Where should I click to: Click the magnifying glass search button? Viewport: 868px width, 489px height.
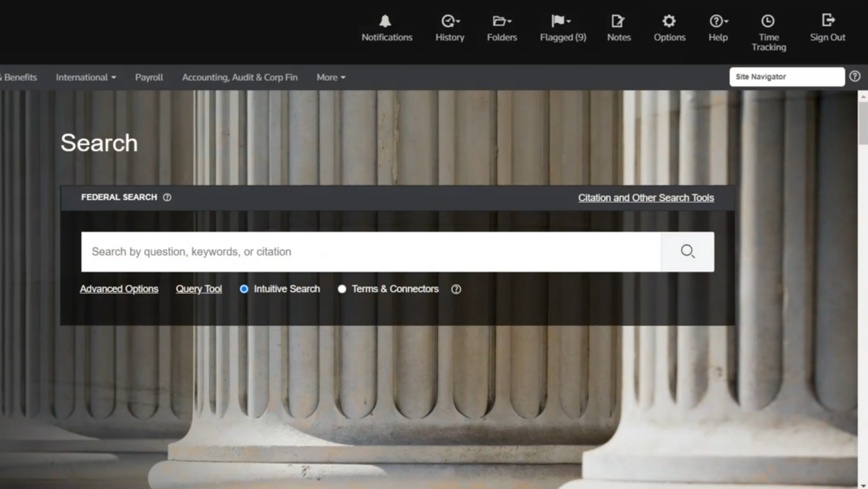(687, 252)
